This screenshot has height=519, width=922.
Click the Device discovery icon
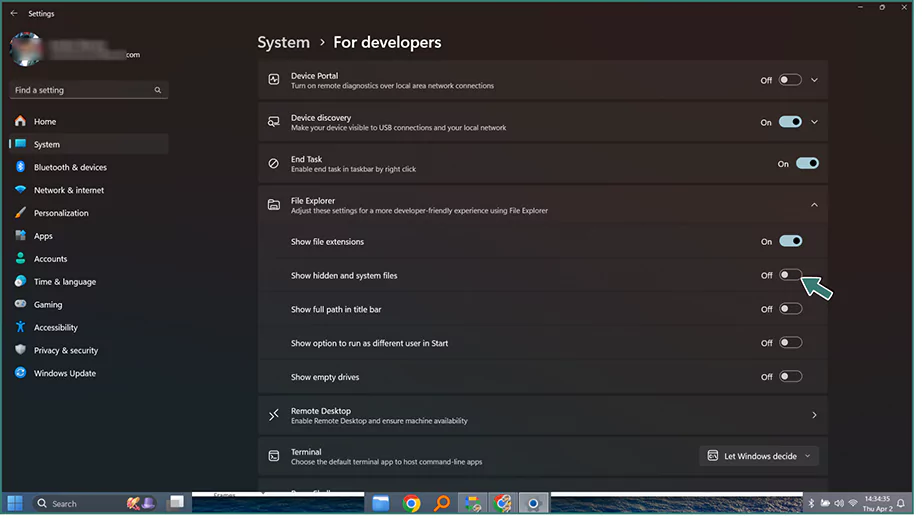point(276,122)
